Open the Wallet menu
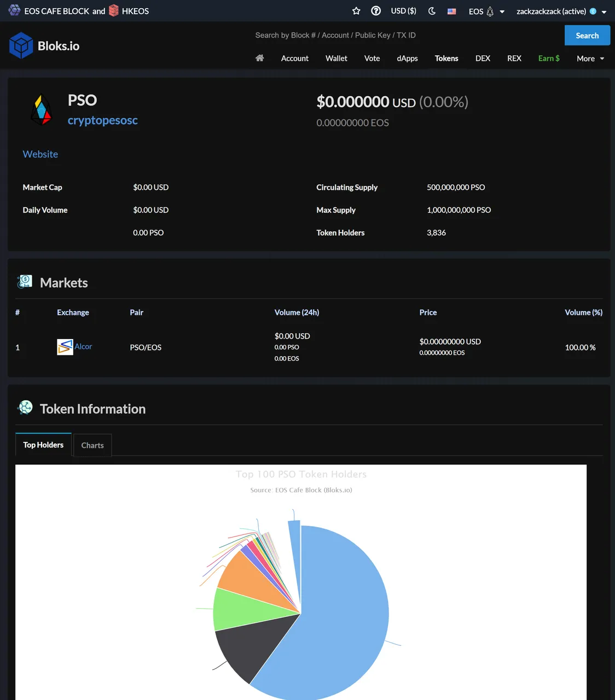 [336, 59]
